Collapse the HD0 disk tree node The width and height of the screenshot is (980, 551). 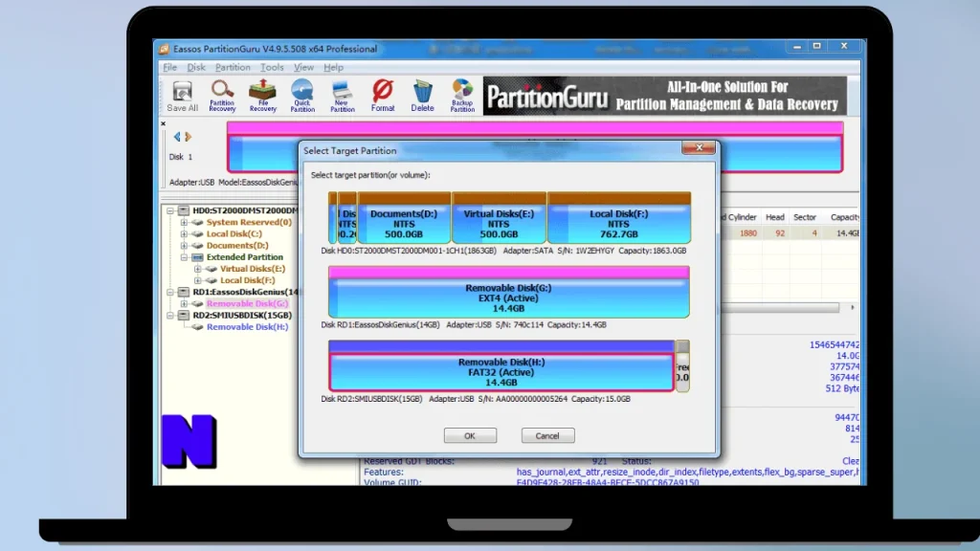170,211
